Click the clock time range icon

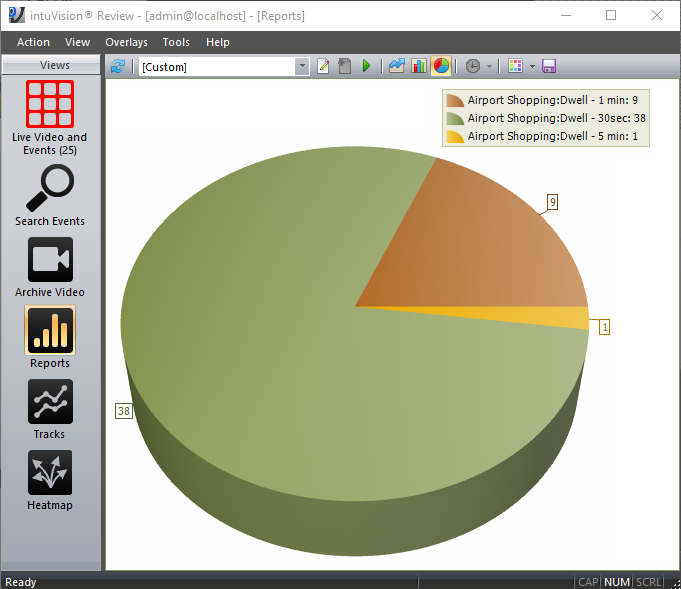(473, 66)
